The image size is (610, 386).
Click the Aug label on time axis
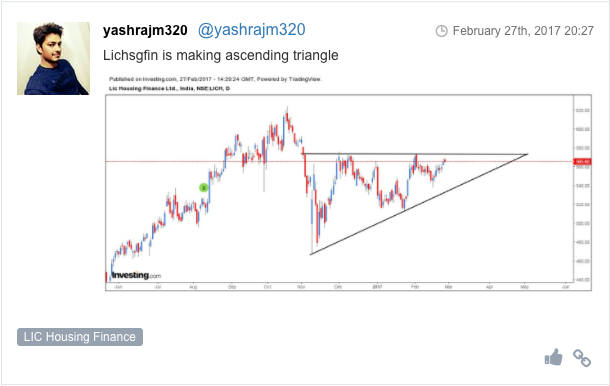click(193, 287)
